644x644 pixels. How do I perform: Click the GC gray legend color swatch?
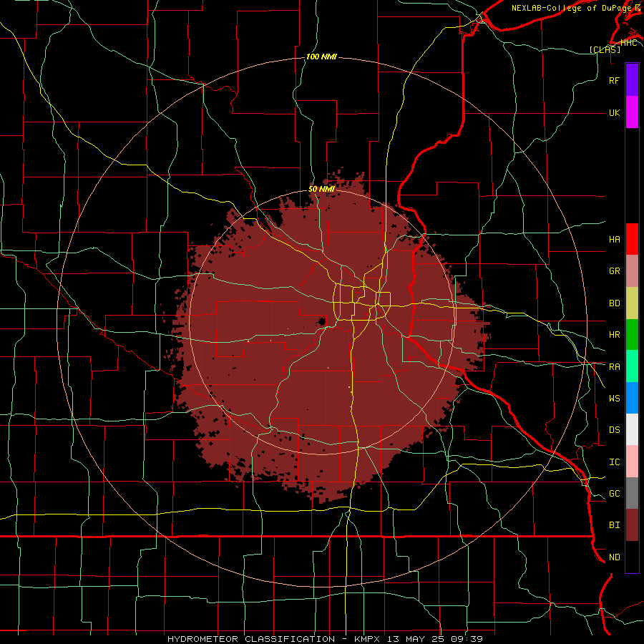coord(632,493)
